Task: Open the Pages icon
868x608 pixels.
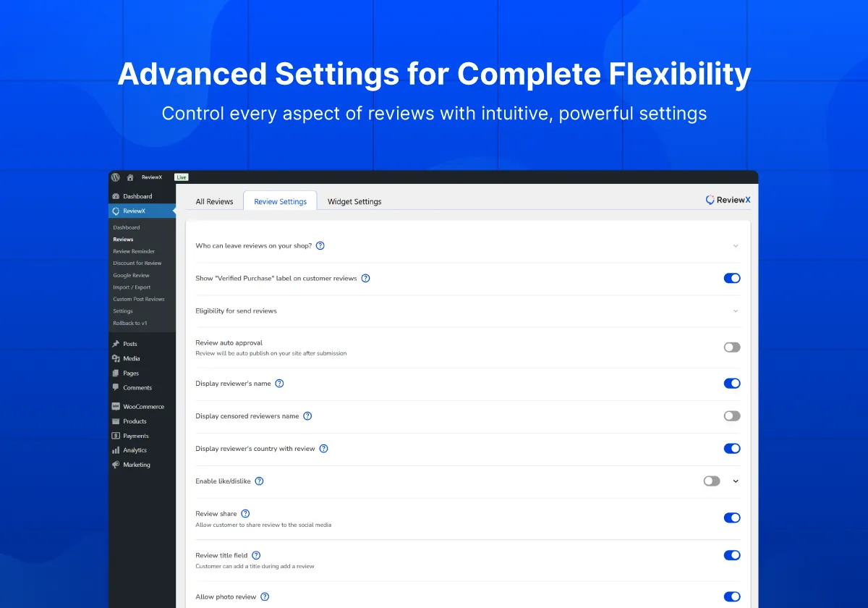Action: [x=116, y=373]
